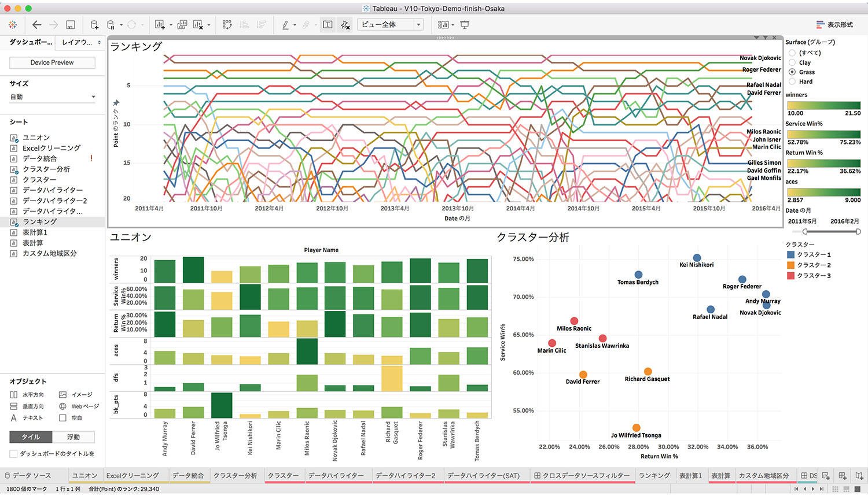
Task: Click the presentation mode icon
Action: pos(465,25)
